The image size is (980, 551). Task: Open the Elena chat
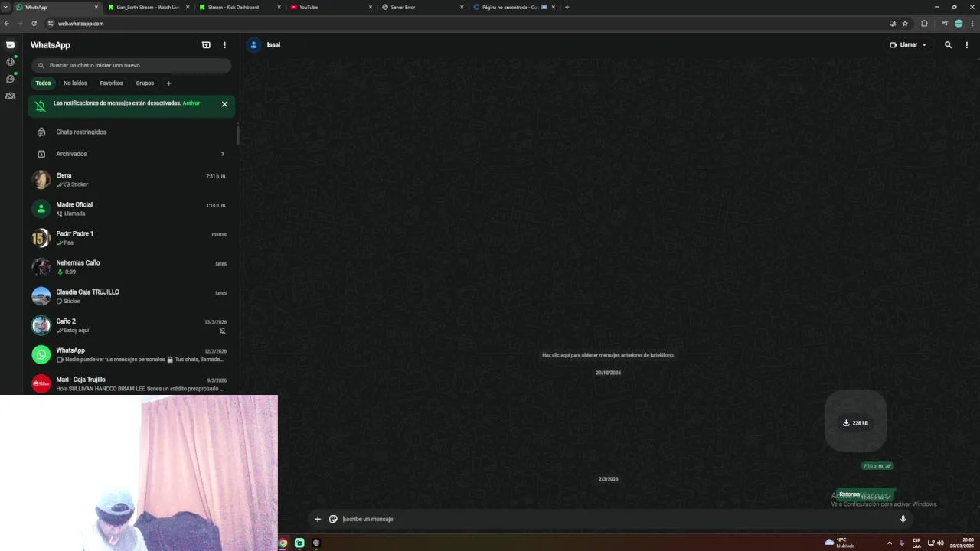132,180
